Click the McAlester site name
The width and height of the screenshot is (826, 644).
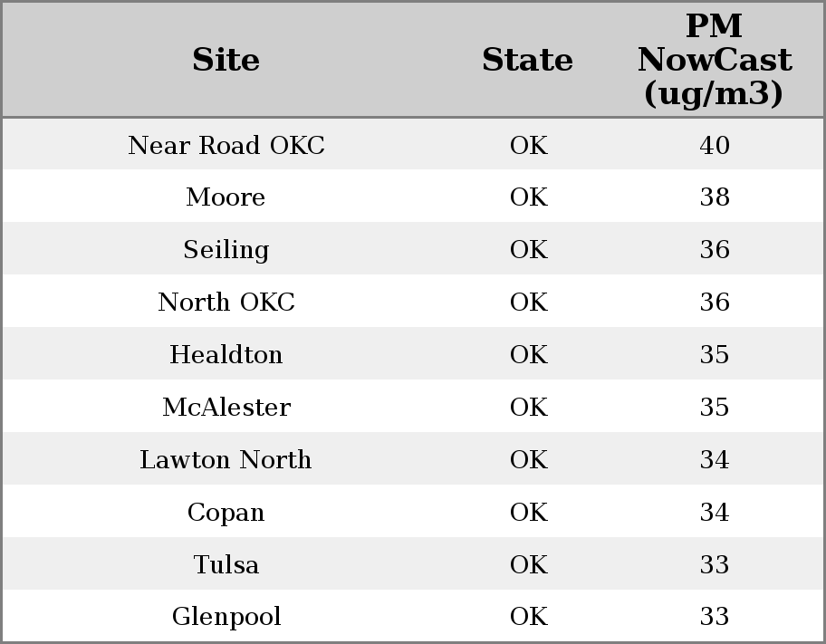click(226, 407)
